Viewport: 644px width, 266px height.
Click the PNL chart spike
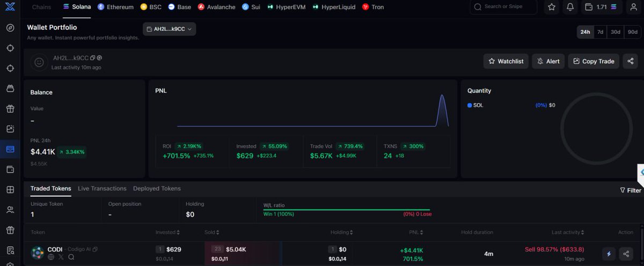click(442, 110)
